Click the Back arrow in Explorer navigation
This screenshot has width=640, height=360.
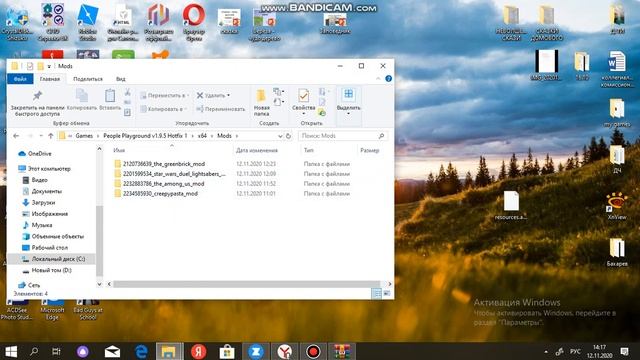pyautogui.click(x=16, y=136)
